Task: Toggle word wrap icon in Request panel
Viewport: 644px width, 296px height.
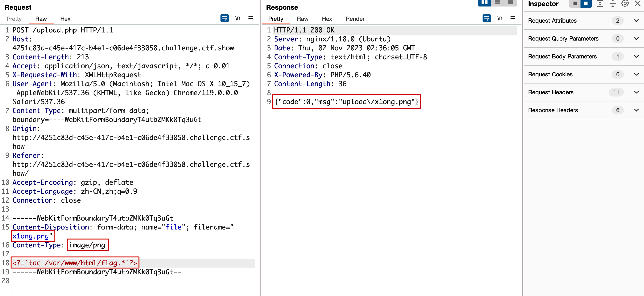Action: [x=225, y=19]
